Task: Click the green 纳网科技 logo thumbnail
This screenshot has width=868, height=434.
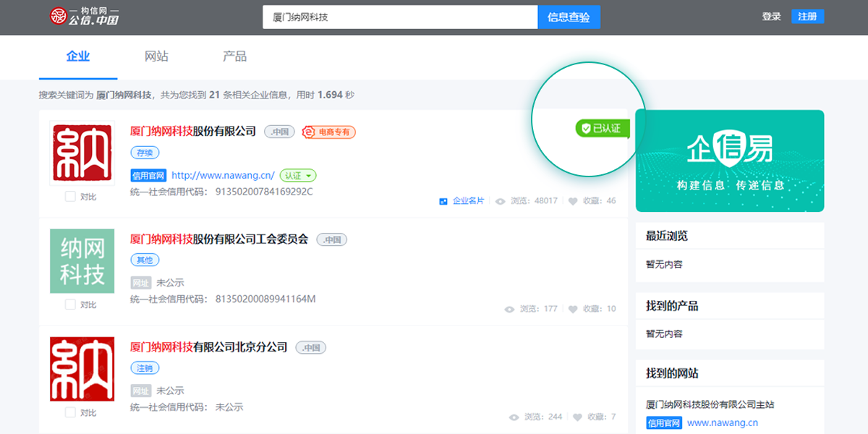Action: (82, 260)
